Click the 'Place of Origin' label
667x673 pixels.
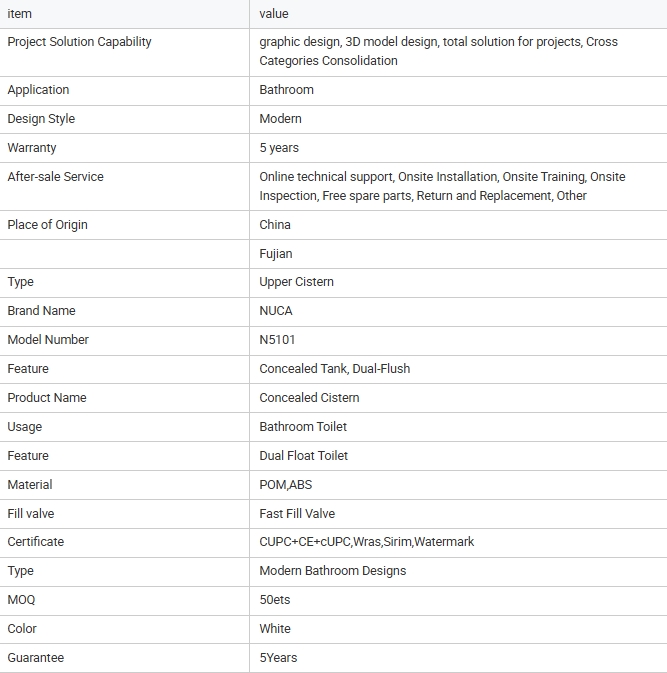47,225
